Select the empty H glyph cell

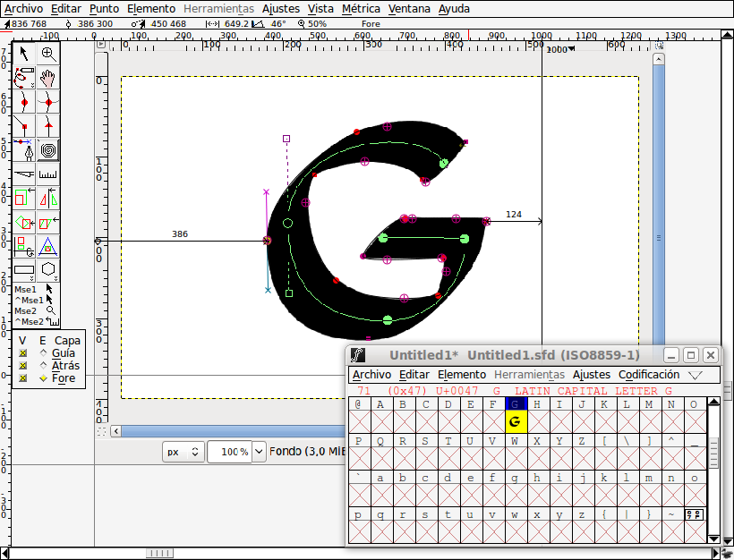click(x=537, y=421)
